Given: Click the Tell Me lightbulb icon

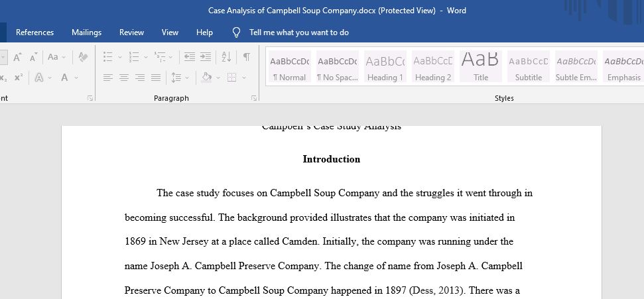Looking at the screenshot, I should (236, 32).
